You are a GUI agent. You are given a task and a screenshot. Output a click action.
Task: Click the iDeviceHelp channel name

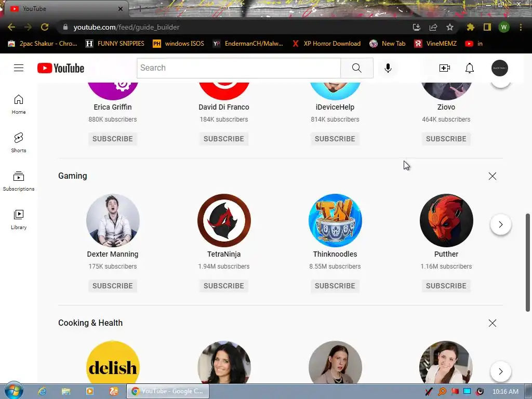335,107
